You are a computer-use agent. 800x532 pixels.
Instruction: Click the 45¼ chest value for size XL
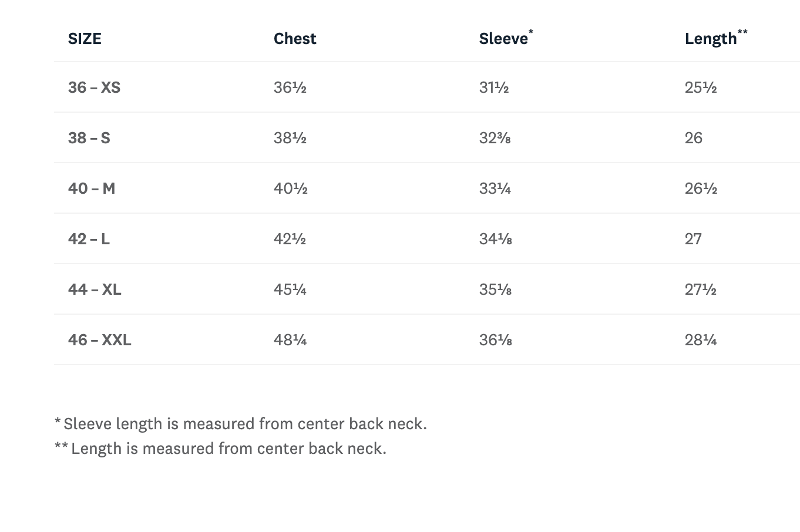pos(290,289)
